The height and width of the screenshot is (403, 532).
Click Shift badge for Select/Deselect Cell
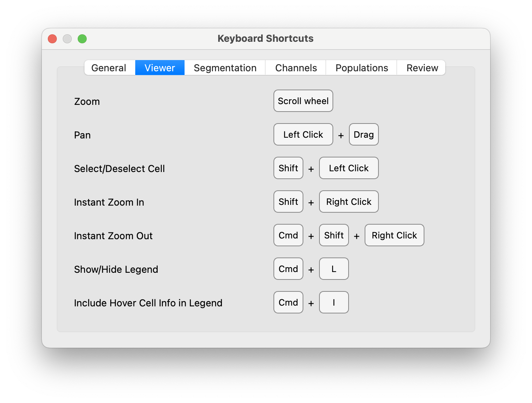coord(288,168)
